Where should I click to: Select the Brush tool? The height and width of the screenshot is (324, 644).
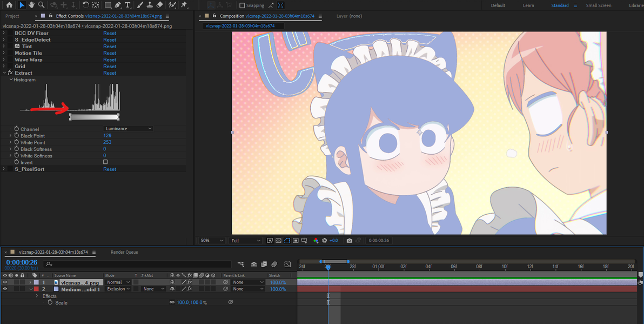140,5
